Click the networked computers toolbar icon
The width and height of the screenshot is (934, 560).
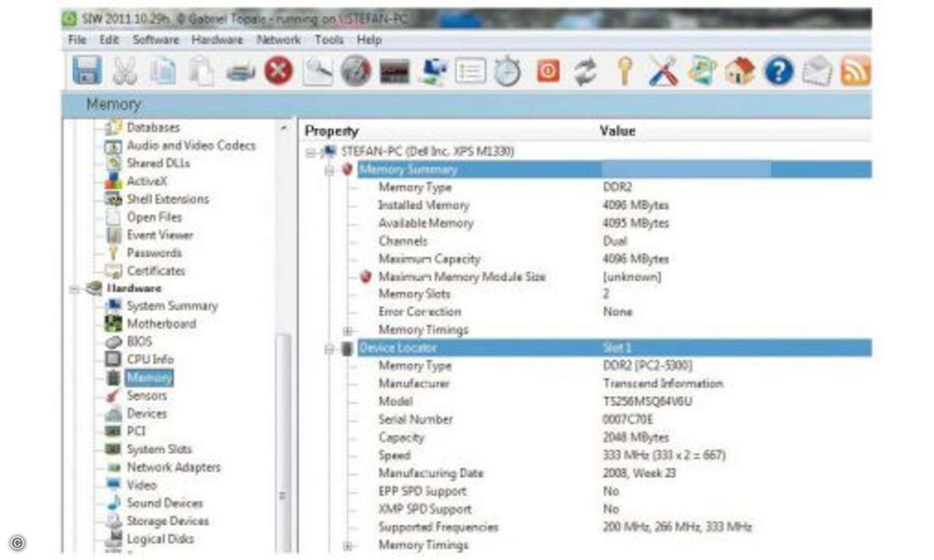[x=433, y=72]
